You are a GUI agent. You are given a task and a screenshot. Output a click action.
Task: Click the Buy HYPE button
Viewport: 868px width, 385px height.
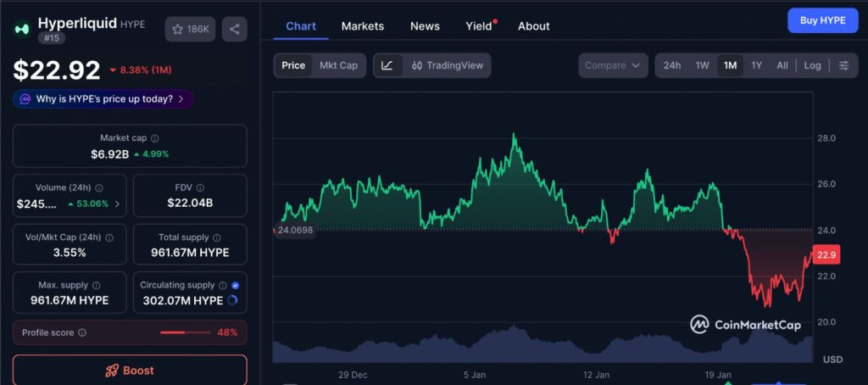tap(822, 20)
